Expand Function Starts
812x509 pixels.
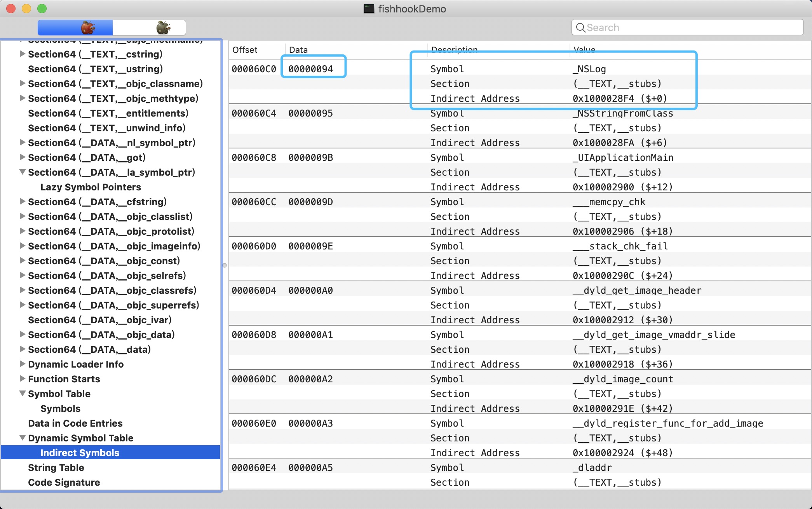pyautogui.click(x=23, y=378)
